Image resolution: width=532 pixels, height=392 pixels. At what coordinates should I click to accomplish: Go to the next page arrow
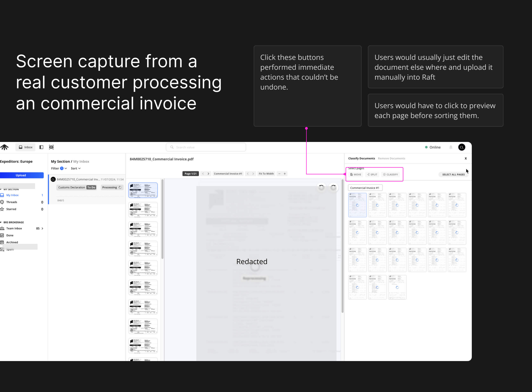click(x=208, y=174)
